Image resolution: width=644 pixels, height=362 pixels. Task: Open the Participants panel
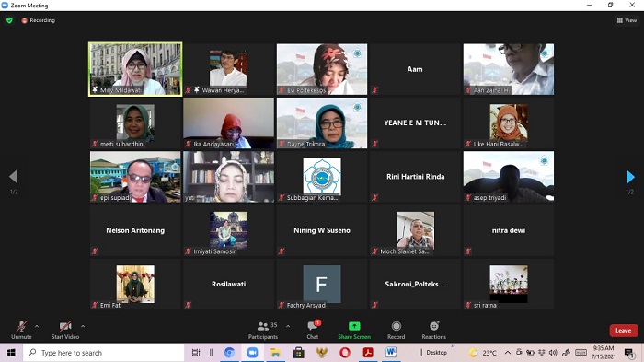(x=263, y=331)
